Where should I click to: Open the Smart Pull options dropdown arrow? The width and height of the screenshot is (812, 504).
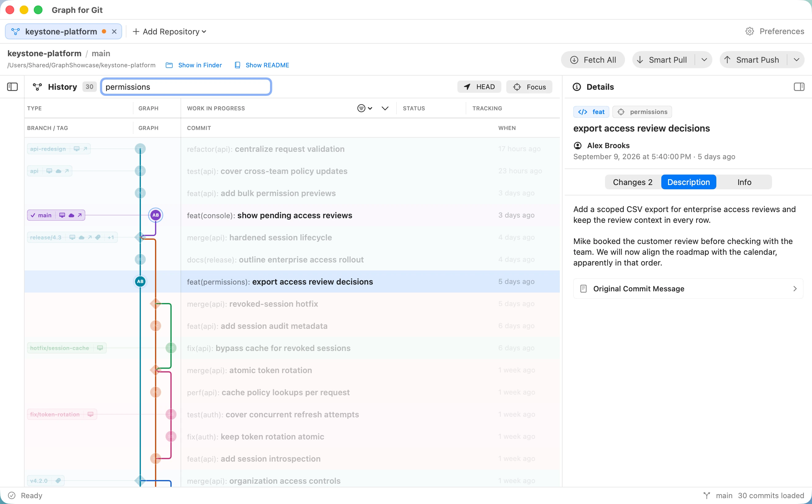[704, 60]
